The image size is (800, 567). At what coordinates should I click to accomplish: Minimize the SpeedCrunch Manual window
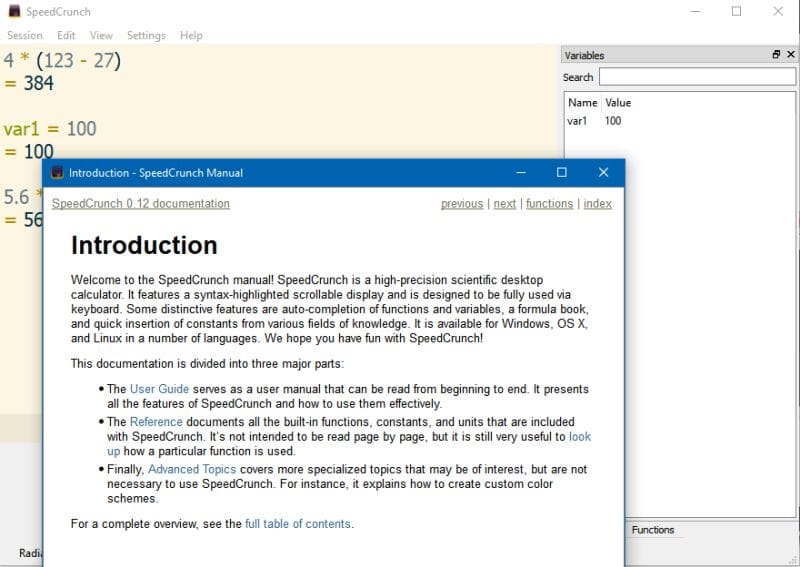[519, 173]
